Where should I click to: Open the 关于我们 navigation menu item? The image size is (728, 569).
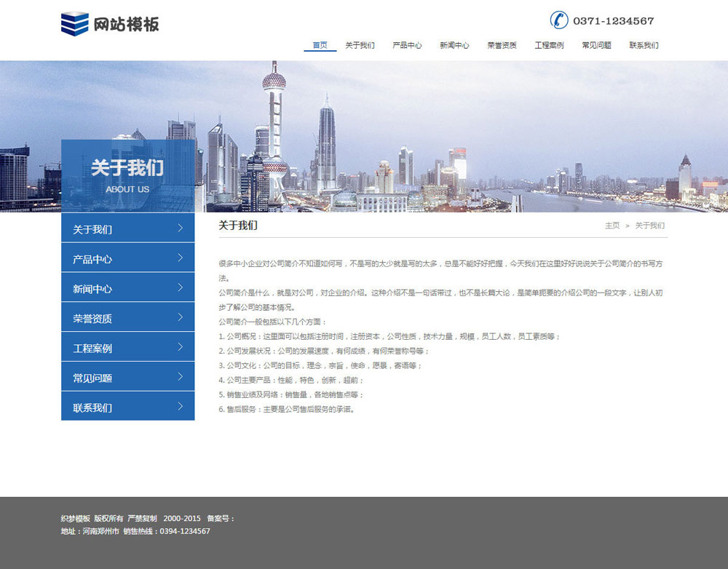(x=362, y=44)
